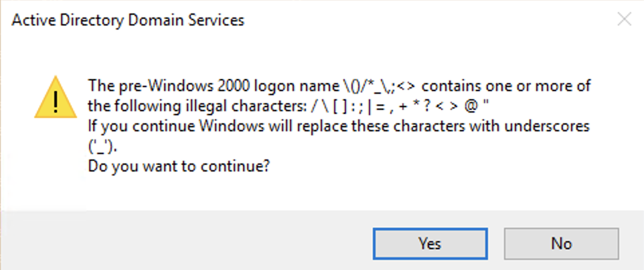Click the gray footer area left of Yes
644x270 pixels.
(x=187, y=241)
